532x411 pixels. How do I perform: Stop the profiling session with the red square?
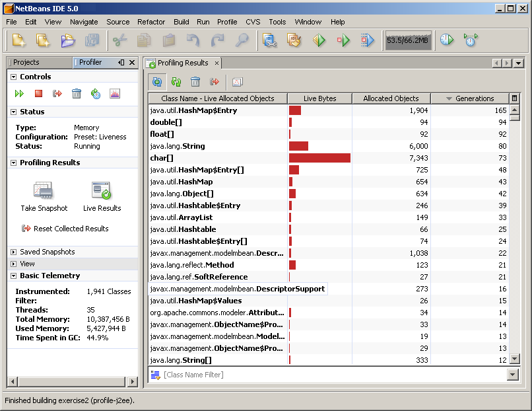[38, 93]
